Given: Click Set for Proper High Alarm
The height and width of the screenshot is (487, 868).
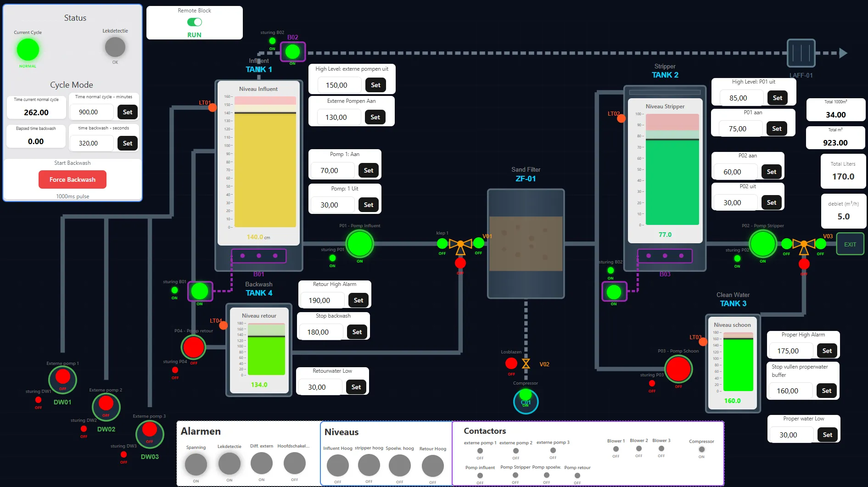Looking at the screenshot, I should pos(827,351).
